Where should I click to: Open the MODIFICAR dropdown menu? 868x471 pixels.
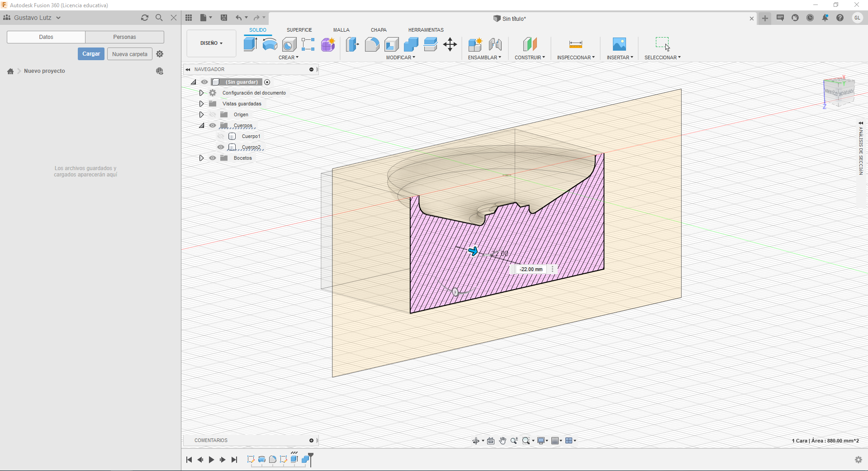[400, 57]
